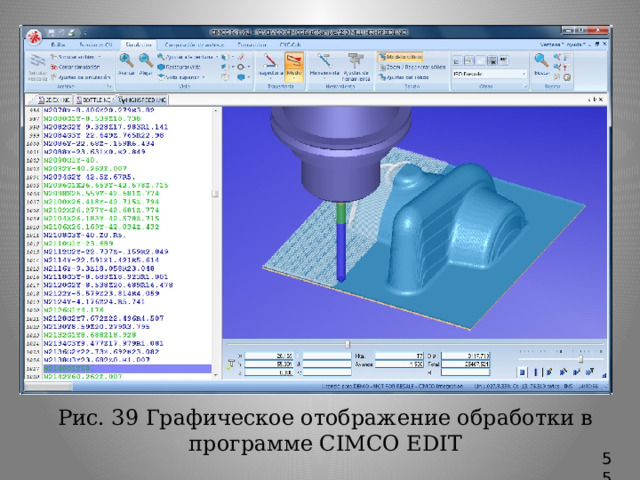
Task: Click Cerrar simulación button
Action: (x=75, y=67)
